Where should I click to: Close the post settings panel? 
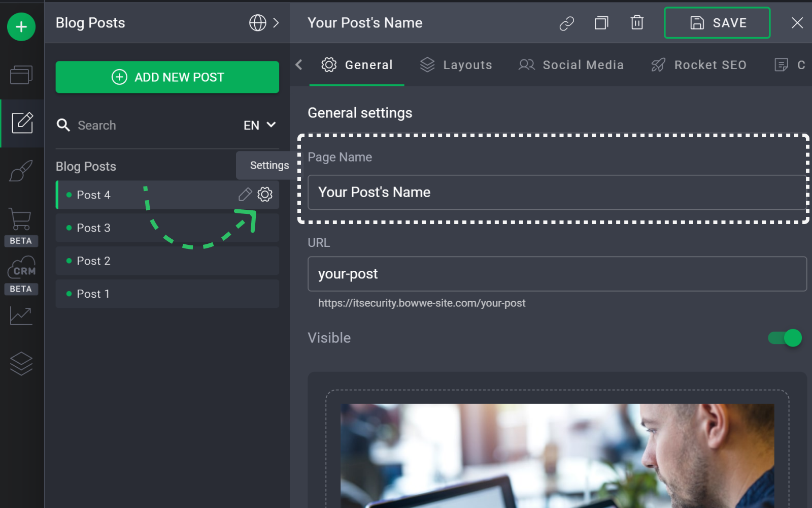point(797,23)
